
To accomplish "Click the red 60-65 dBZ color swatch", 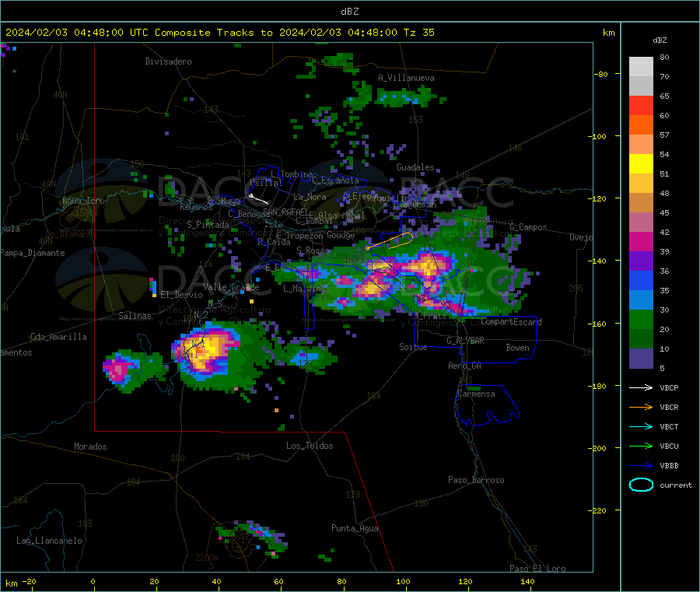I will coord(641,105).
